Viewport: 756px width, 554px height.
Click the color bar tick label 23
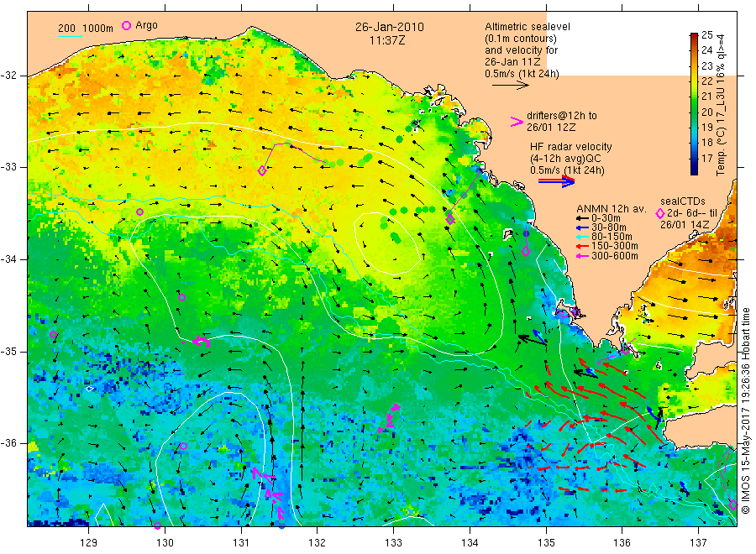pos(706,65)
